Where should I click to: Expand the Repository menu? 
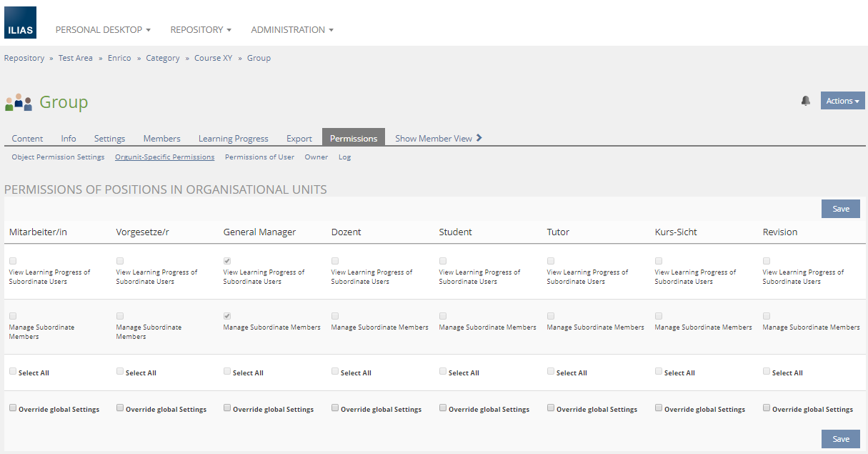click(201, 30)
